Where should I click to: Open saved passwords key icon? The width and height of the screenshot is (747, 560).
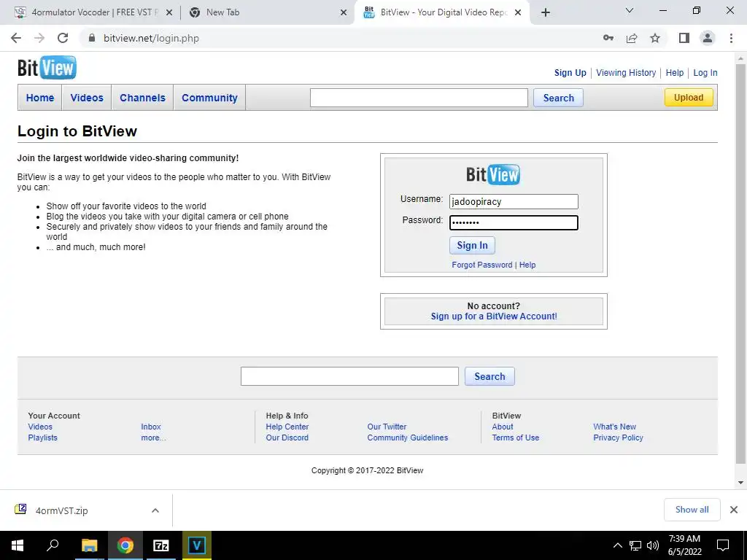coord(608,38)
